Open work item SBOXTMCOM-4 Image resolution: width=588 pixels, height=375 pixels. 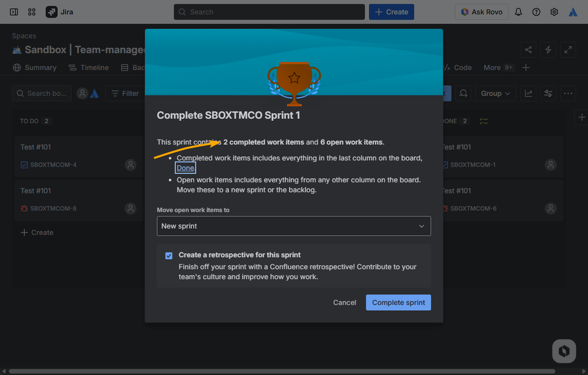point(53,165)
